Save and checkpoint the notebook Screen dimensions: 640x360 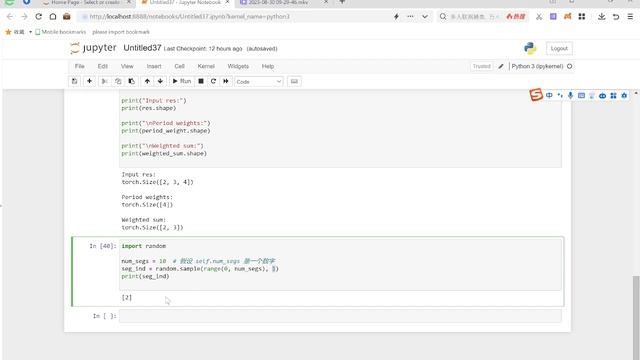point(74,81)
